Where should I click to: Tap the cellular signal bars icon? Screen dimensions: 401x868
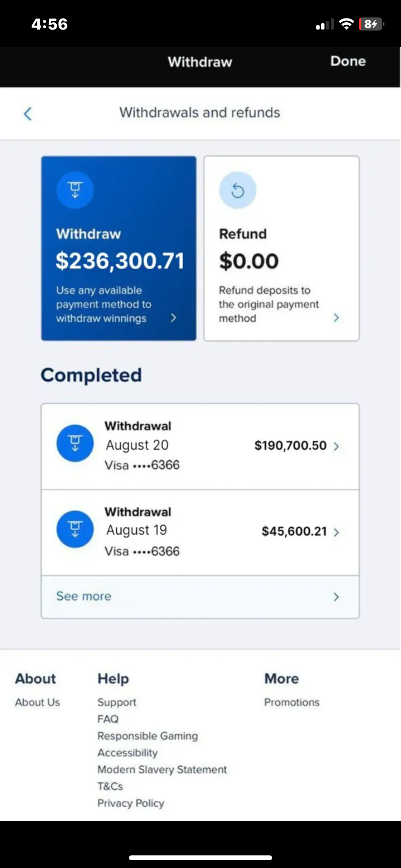325,25
